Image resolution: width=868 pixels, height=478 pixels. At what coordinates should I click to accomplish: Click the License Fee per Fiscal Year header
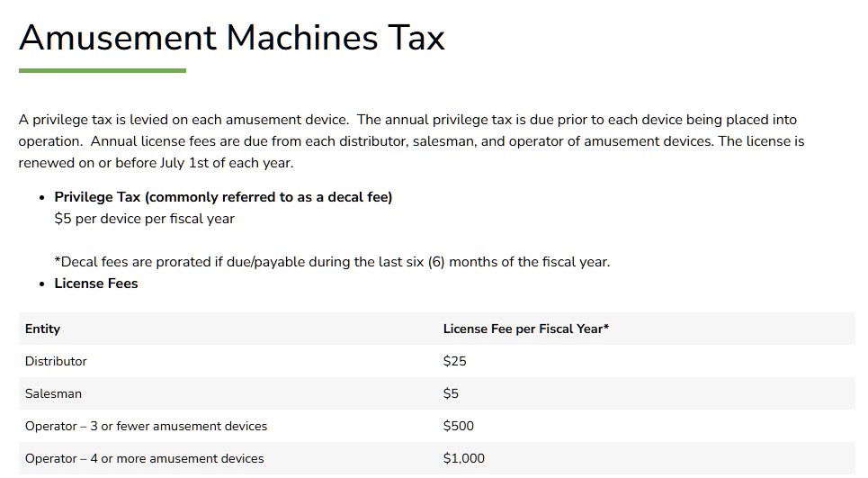(x=525, y=329)
